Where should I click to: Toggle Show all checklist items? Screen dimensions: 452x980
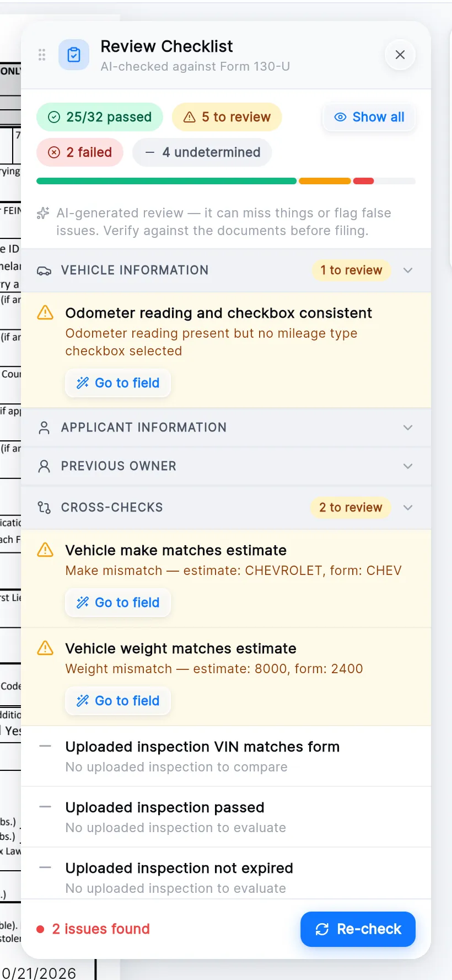(x=369, y=117)
